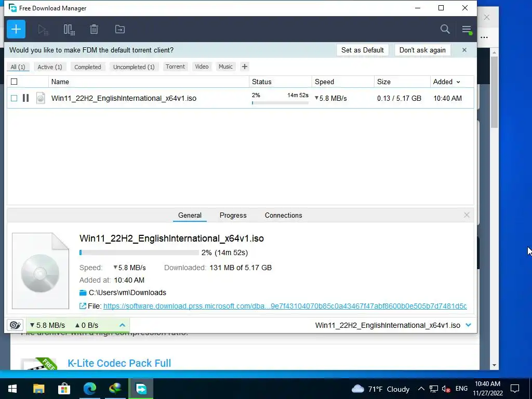Click the ISO file icon in download row
This screenshot has height=399, width=532.
click(x=41, y=98)
